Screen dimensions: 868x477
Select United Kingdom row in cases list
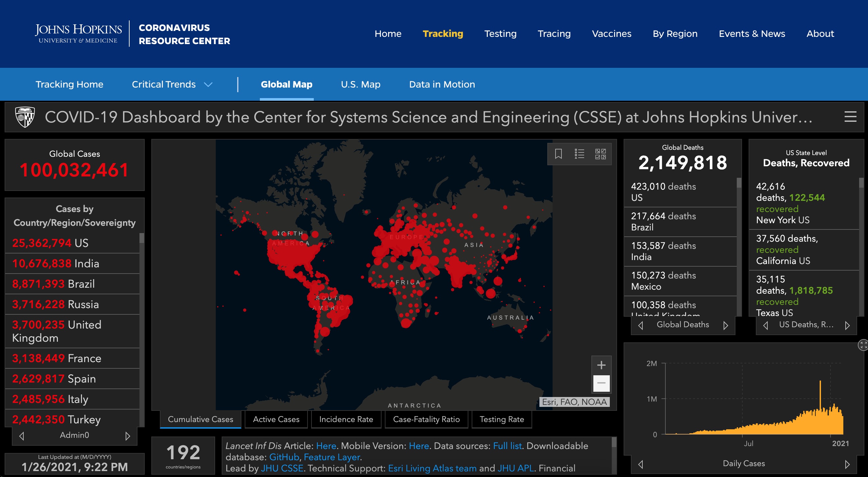point(72,331)
